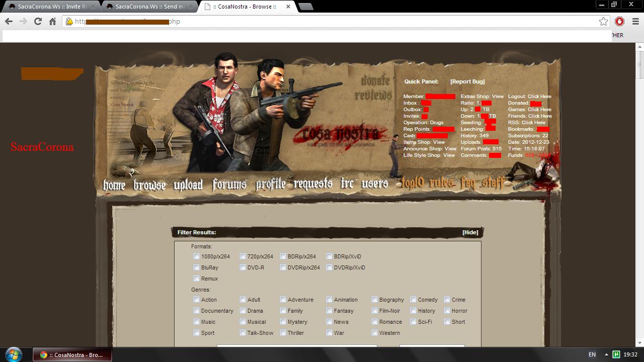Open a new browser tab
The image size is (644, 362).
tap(305, 7)
